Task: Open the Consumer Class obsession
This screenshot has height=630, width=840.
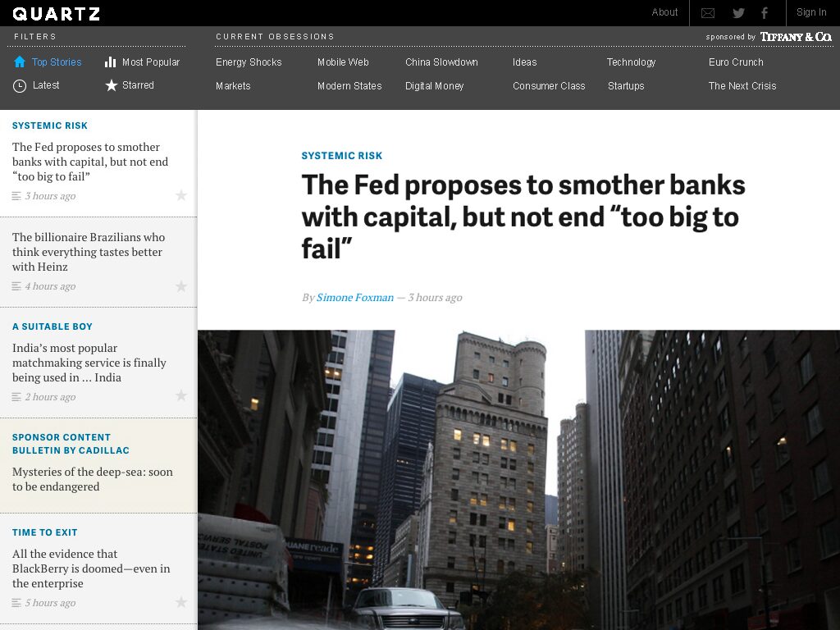Action: click(x=549, y=85)
